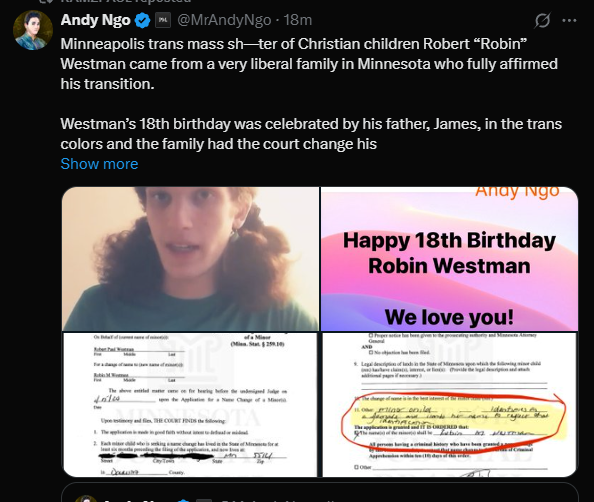The height and width of the screenshot is (502, 594).
Task: Expand the post with Show more
Action: 99,164
